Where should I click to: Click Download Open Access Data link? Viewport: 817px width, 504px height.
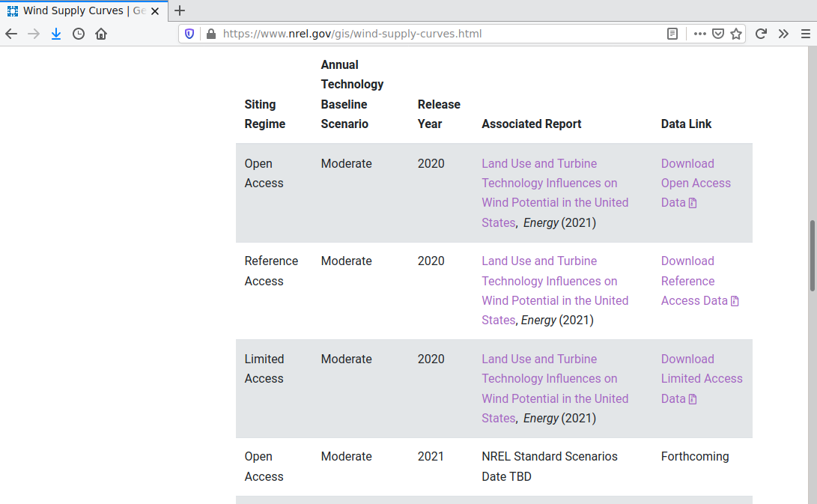click(x=695, y=183)
